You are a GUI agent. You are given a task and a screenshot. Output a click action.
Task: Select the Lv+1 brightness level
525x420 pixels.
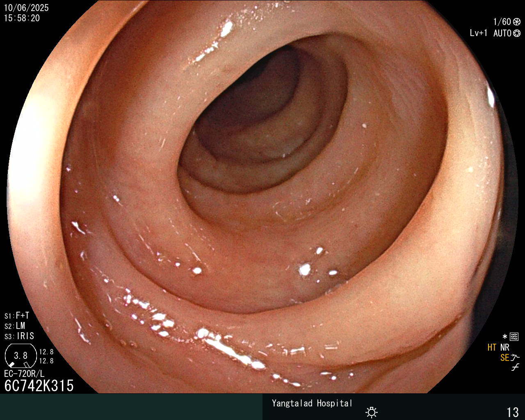pos(479,33)
